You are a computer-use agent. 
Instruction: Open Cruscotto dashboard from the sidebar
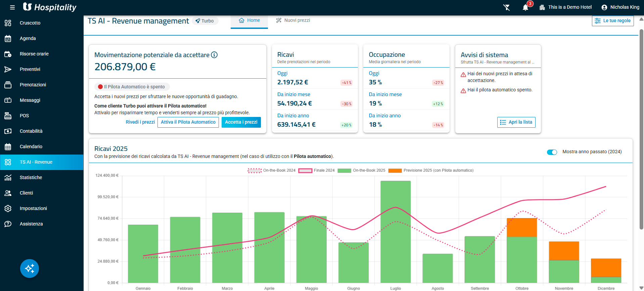pyautogui.click(x=30, y=23)
